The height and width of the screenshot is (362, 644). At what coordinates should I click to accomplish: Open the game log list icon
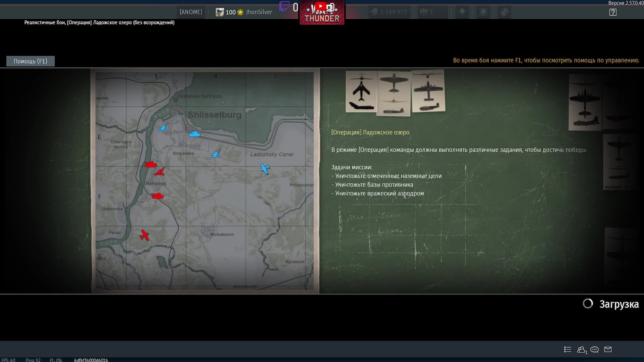coord(568,349)
